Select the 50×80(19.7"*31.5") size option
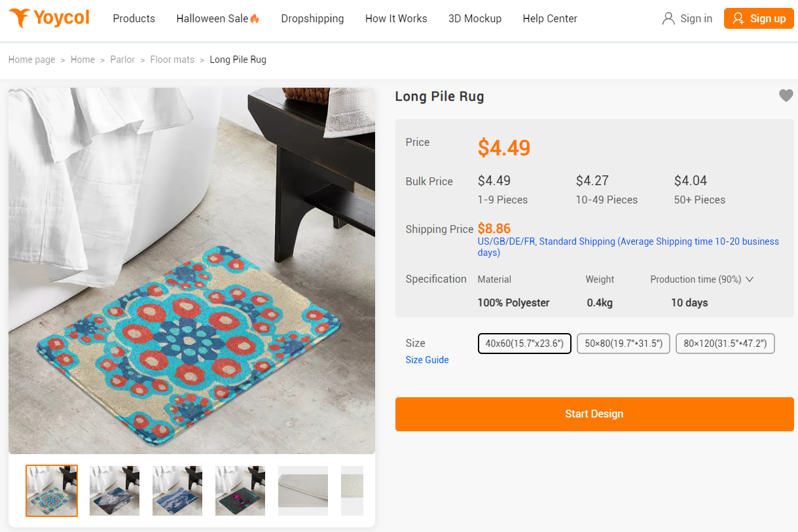The height and width of the screenshot is (532, 798). [x=623, y=343]
